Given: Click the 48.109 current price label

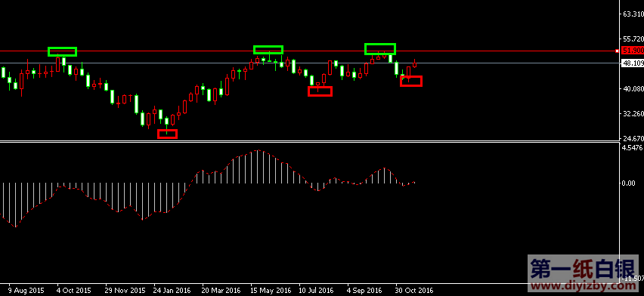Looking at the screenshot, I should 633,63.
